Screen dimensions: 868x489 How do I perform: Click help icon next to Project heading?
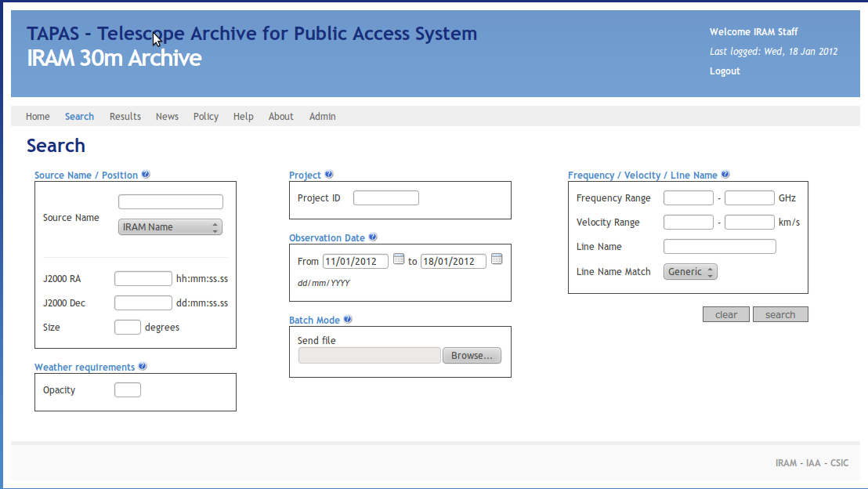point(329,175)
